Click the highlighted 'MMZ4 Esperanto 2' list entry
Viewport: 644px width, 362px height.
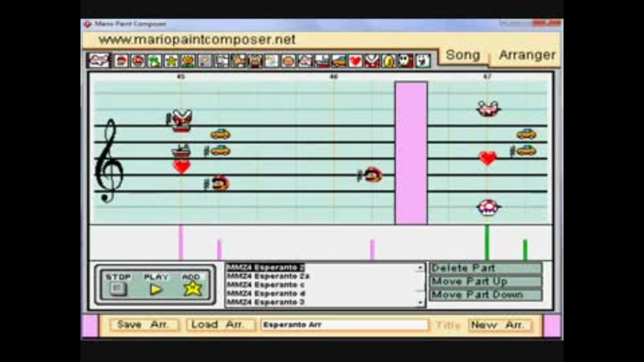266,267
